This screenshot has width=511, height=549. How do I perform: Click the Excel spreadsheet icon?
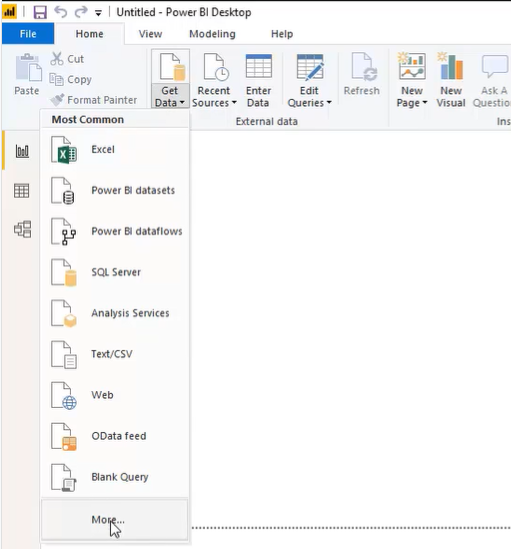64,150
